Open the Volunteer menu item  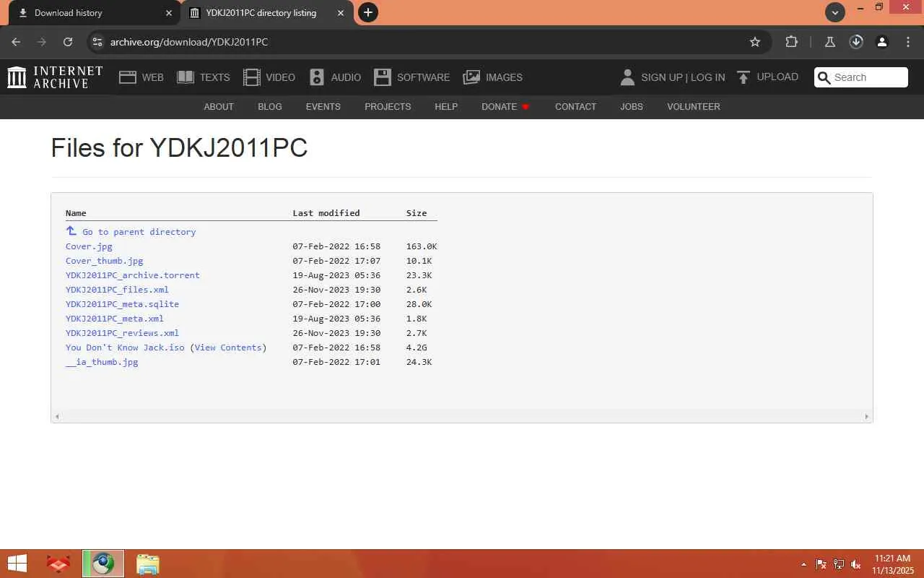(694, 107)
